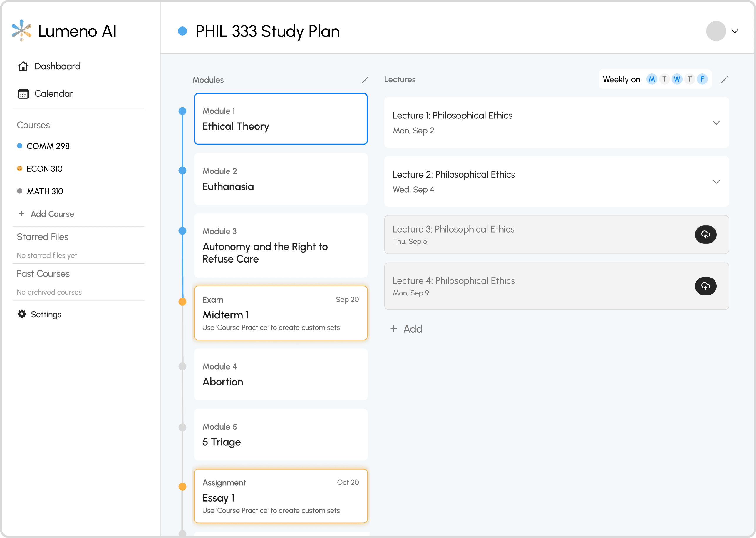Select the Midterm 1 exam card
The image size is (756, 538).
tap(281, 313)
